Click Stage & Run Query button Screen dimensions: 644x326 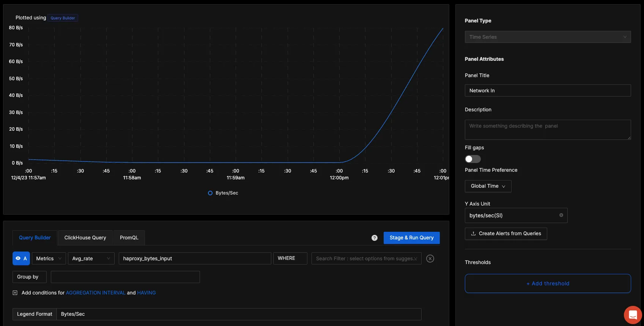[x=411, y=238]
